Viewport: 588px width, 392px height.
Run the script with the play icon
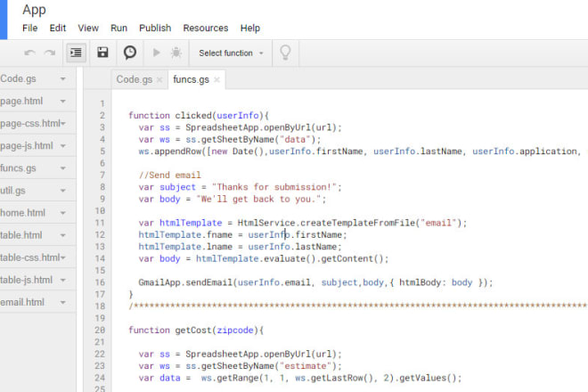tap(157, 53)
